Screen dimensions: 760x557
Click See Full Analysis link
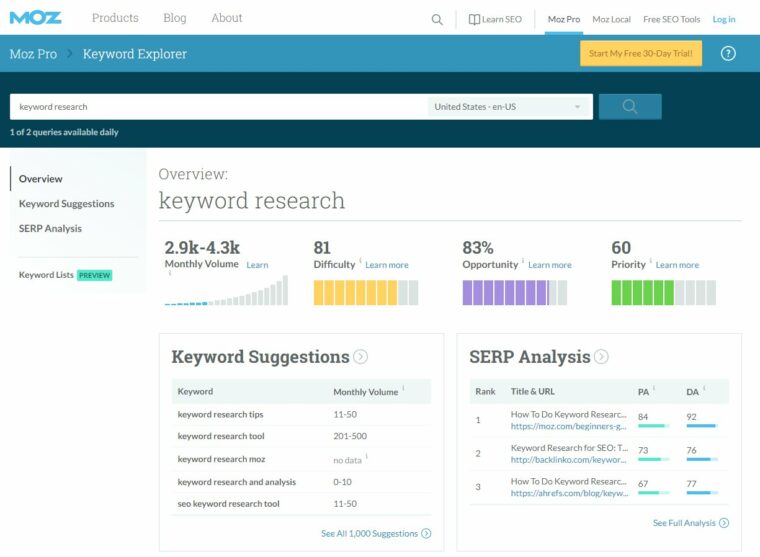point(684,523)
